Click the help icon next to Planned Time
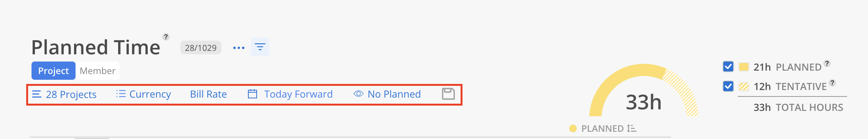The height and width of the screenshot is (139, 868). [166, 37]
